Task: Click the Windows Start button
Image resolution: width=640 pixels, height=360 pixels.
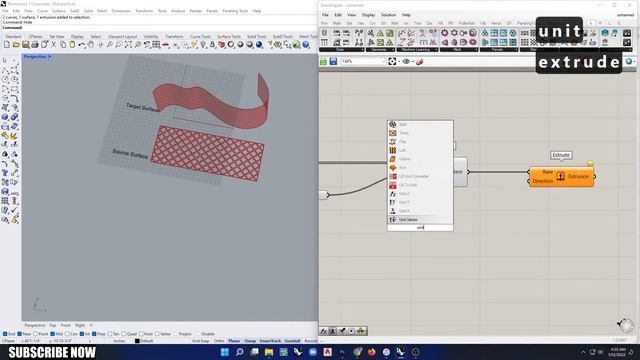Action: [x=225, y=352]
